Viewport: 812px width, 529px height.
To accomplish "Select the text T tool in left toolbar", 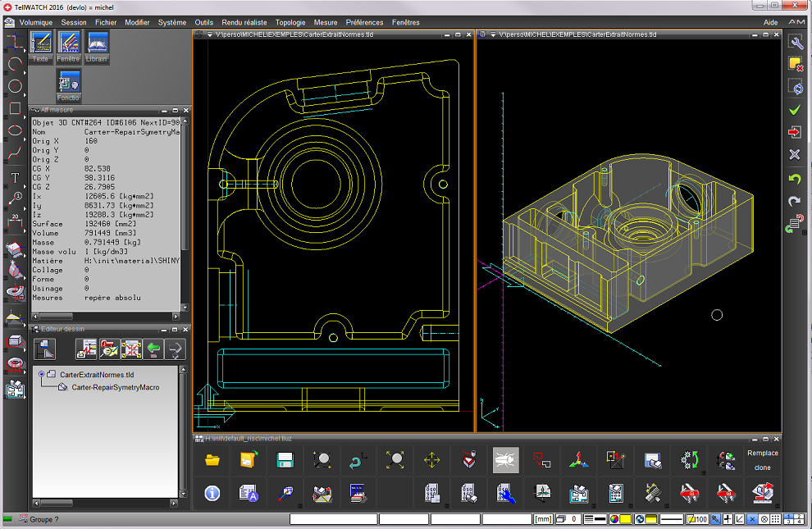I will (15, 177).
